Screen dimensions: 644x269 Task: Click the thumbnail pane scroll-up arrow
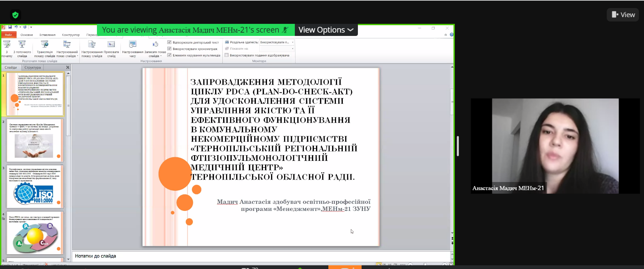tap(68, 73)
